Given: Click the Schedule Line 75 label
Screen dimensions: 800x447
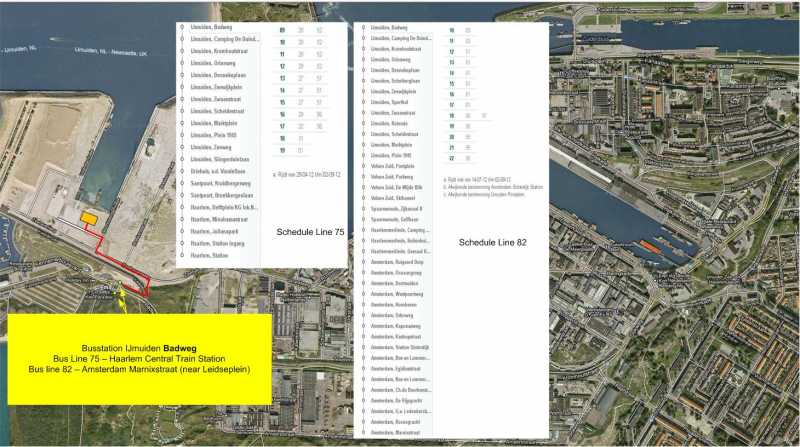Looking at the screenshot, I should tap(310, 232).
